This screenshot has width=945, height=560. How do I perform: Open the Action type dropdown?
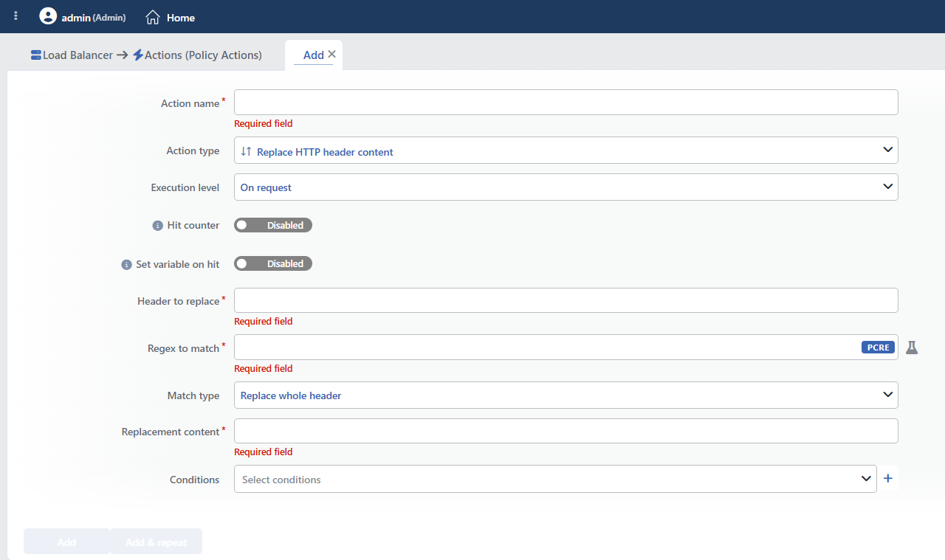pos(566,151)
